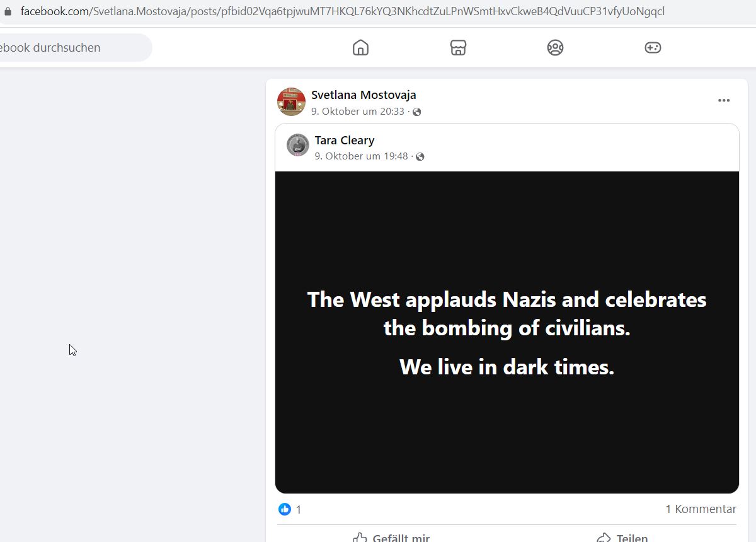
Task: Click the lock icon in address bar
Action: point(8,11)
